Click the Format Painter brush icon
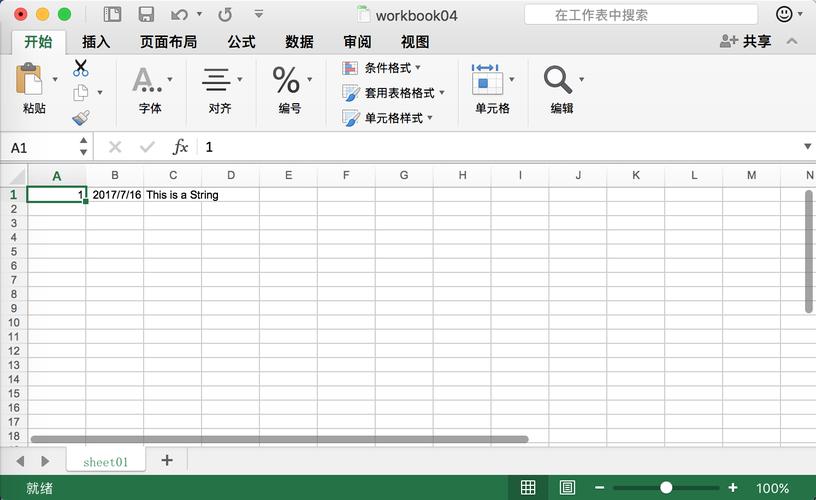Viewport: 816px width, 500px height. point(81,118)
